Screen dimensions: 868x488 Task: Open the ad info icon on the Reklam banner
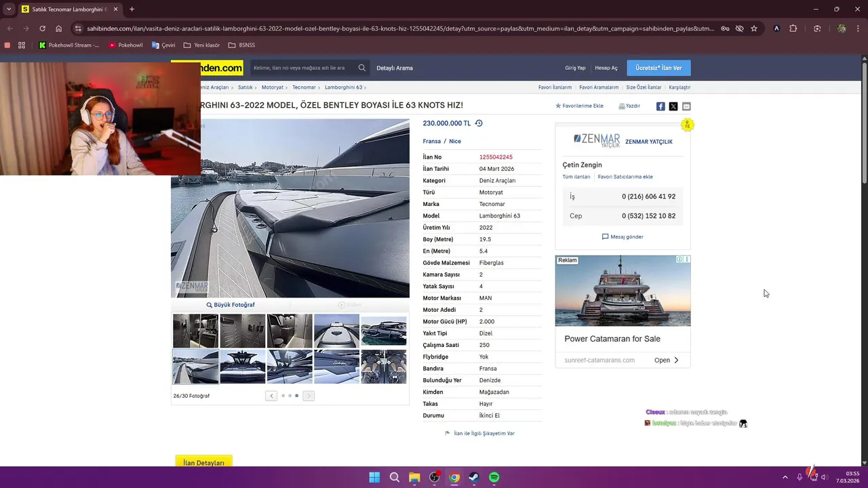[679, 260]
